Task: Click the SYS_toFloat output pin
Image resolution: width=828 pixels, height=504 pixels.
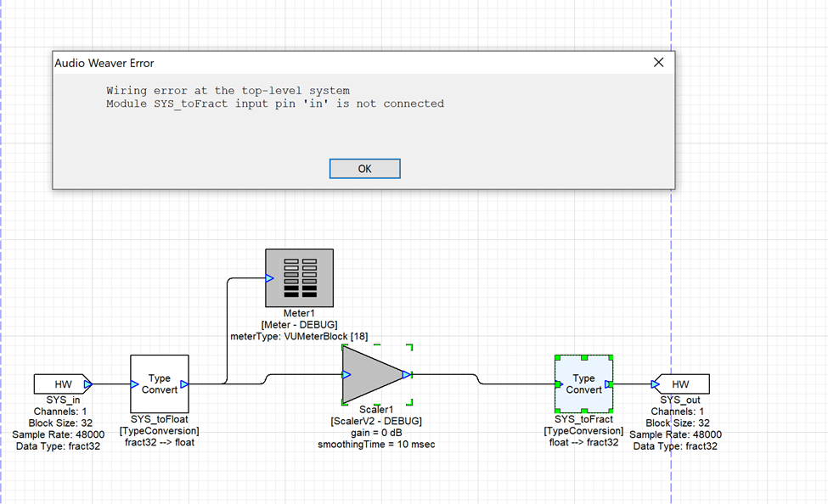Action: (x=184, y=384)
